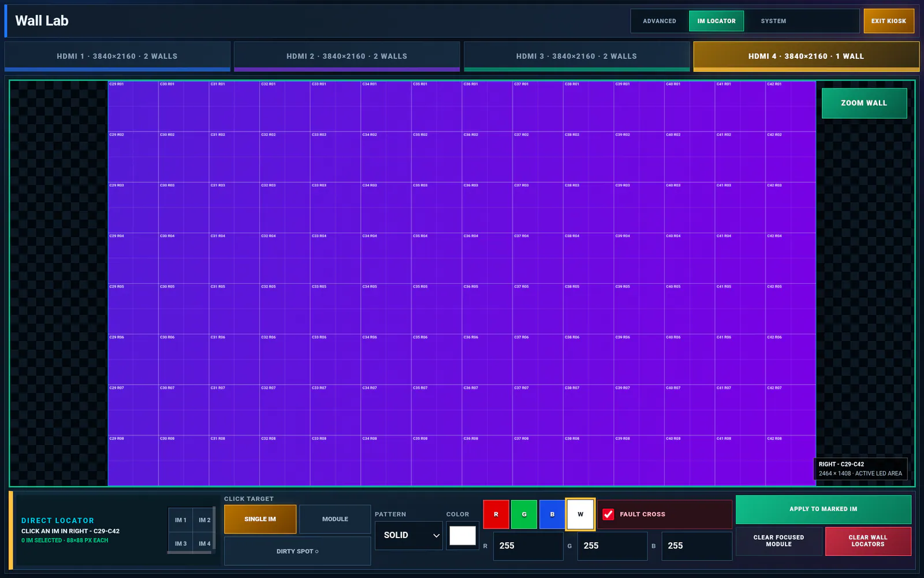The height and width of the screenshot is (578, 924).
Task: Toggle the DIRTY SPOT option
Action: [x=297, y=551]
